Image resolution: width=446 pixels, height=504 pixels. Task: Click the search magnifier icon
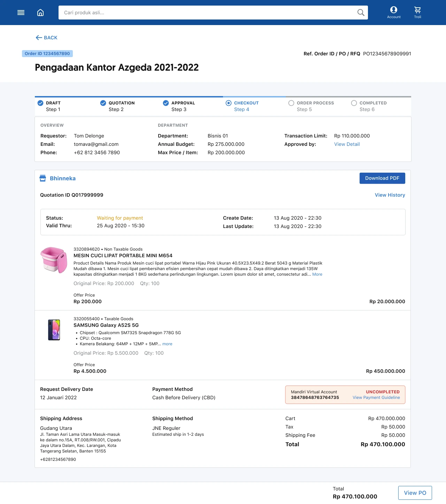coord(361,13)
